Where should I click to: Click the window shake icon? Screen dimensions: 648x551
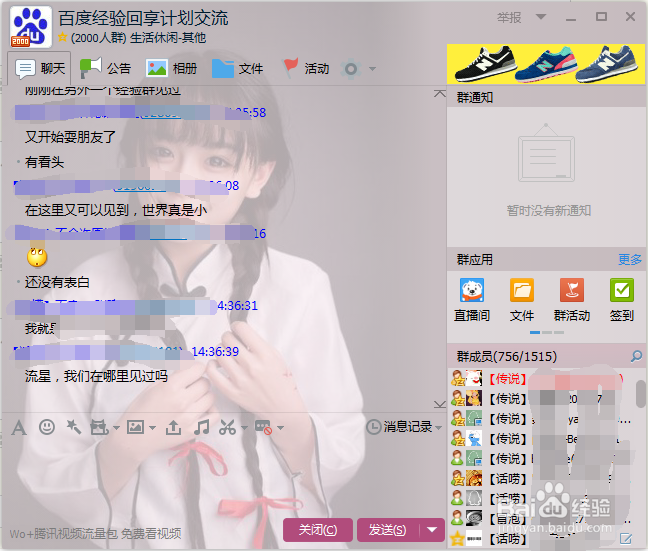click(100, 427)
